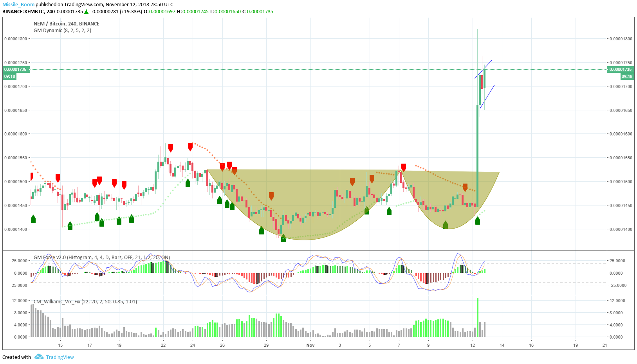Click the +0.00000281 (+19.33%) change value
The width and height of the screenshot is (637, 364).
(115, 12)
